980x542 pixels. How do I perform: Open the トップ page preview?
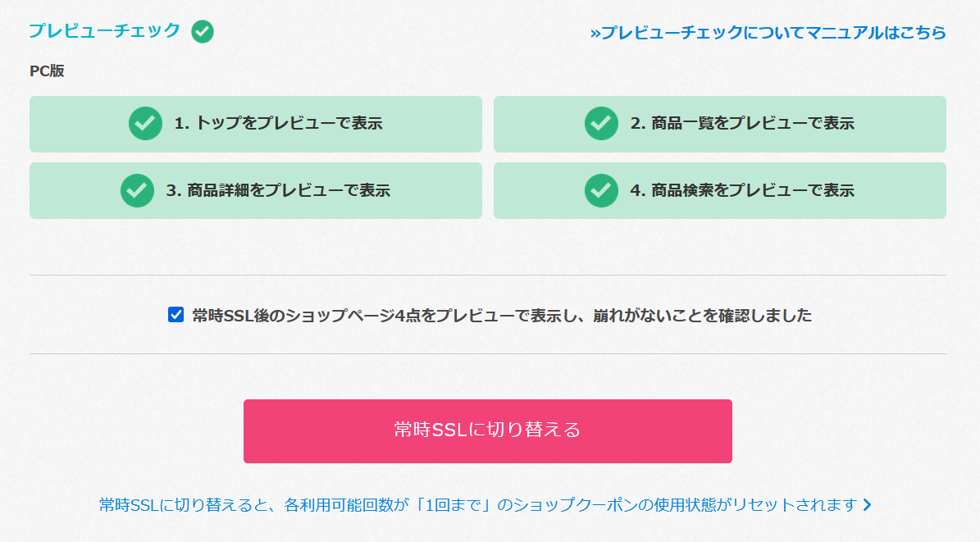coord(255,124)
